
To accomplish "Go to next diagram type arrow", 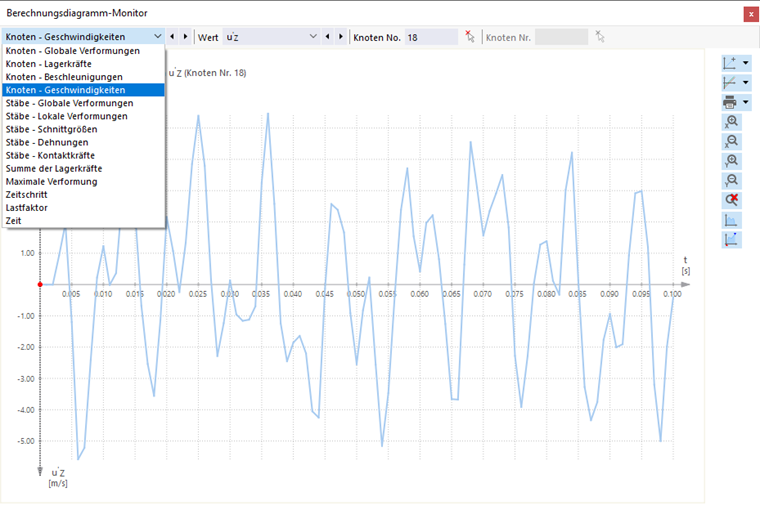I will tap(185, 37).
